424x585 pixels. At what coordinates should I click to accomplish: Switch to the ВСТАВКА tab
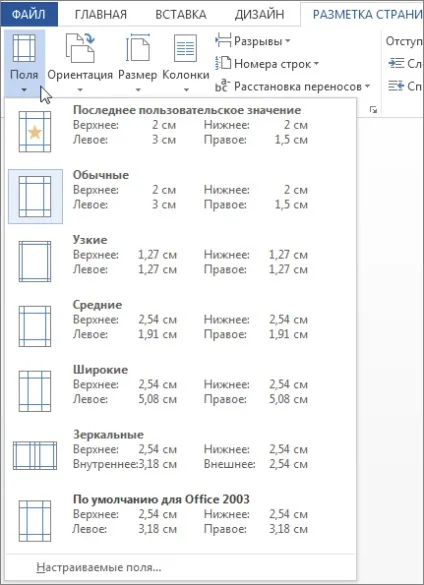[x=181, y=15]
